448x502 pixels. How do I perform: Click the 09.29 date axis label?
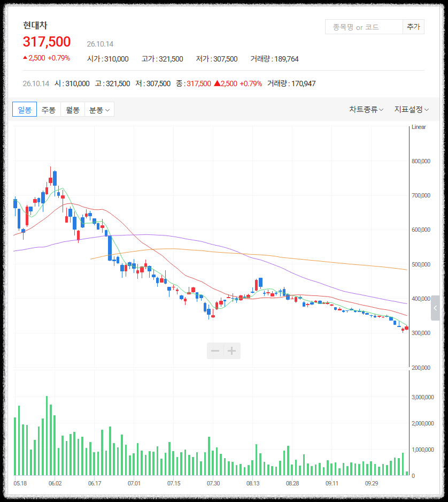point(372,483)
